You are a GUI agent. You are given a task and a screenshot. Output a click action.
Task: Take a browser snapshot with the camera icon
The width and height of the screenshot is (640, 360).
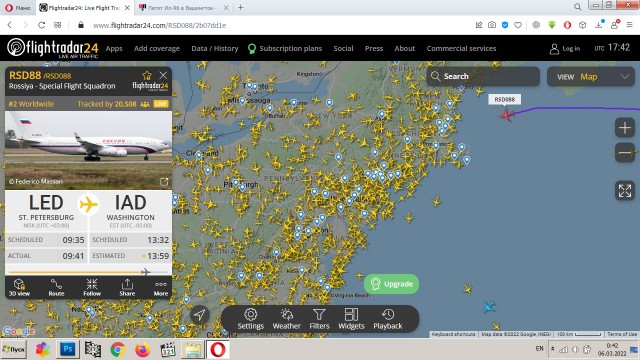tap(492, 25)
